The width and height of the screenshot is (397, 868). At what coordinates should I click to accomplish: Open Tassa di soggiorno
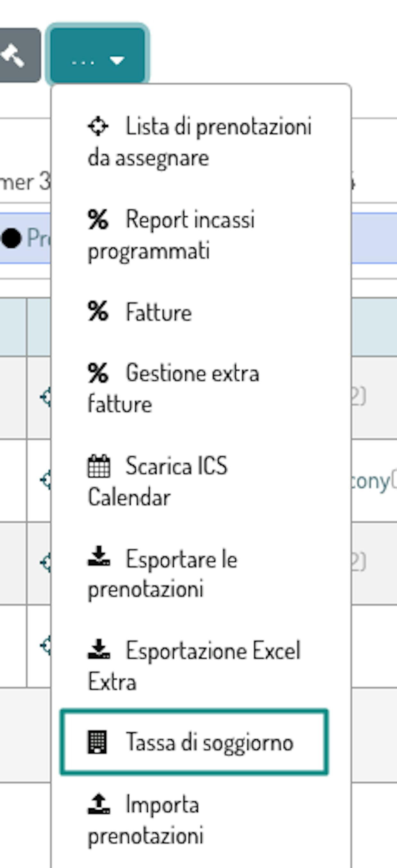coord(194,742)
